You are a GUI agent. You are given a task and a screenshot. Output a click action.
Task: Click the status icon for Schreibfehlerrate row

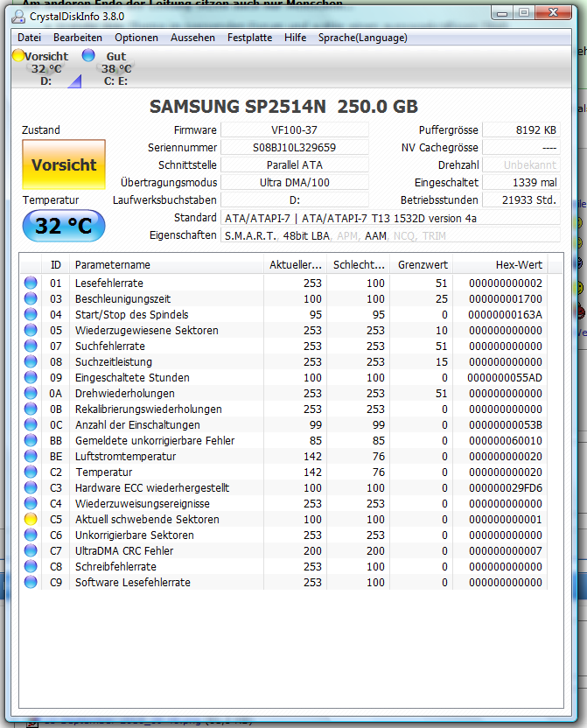pos(31,567)
